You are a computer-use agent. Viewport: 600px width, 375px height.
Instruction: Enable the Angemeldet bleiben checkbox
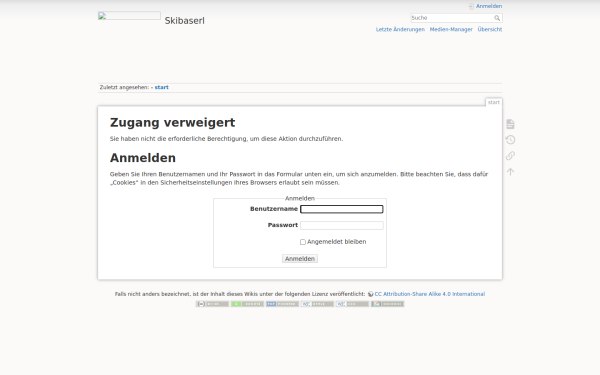pos(303,242)
